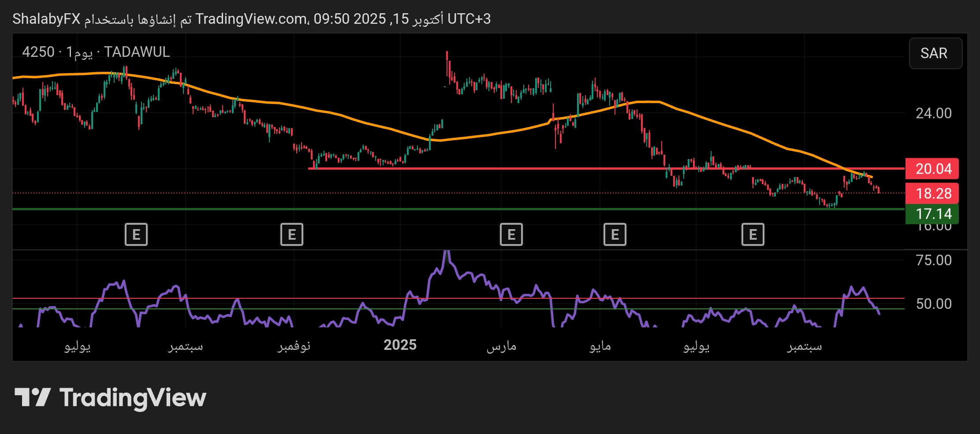The width and height of the screenshot is (980, 434).
Task: Click the 75.00 RSI scale value
Action: pos(933,260)
